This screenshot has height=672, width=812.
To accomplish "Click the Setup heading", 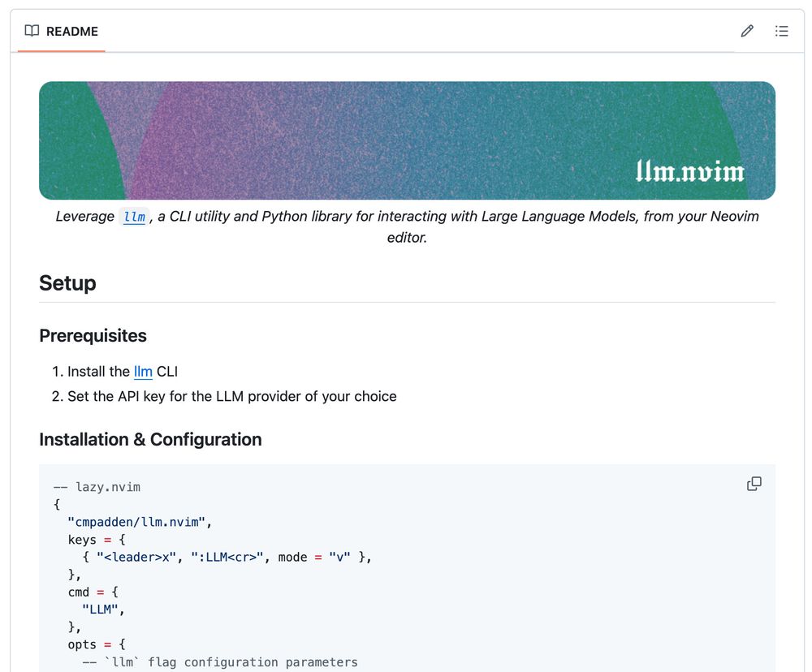I will coord(68,283).
